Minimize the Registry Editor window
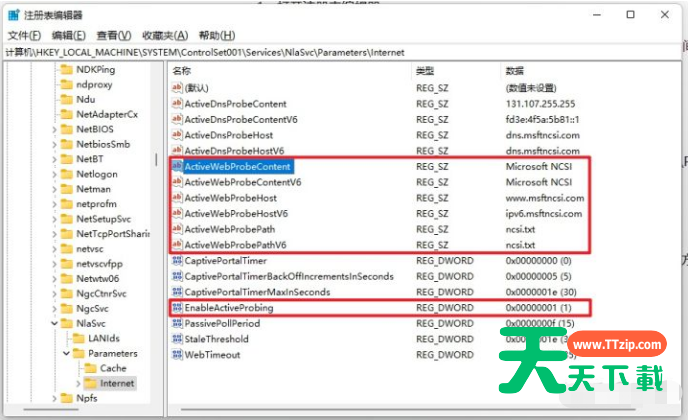Image resolution: width=691 pixels, height=420 pixels. coord(597,15)
